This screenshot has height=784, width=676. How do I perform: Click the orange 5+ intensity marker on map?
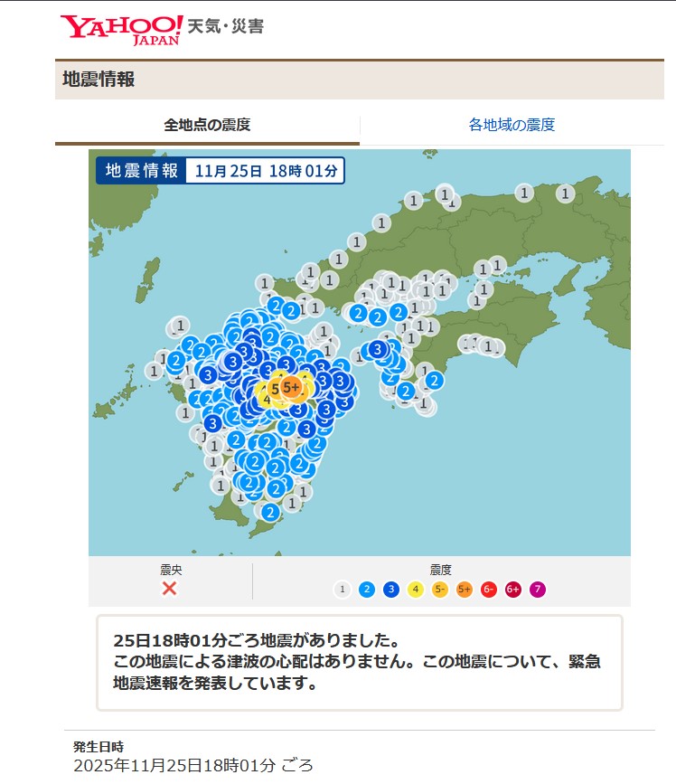coord(291,387)
